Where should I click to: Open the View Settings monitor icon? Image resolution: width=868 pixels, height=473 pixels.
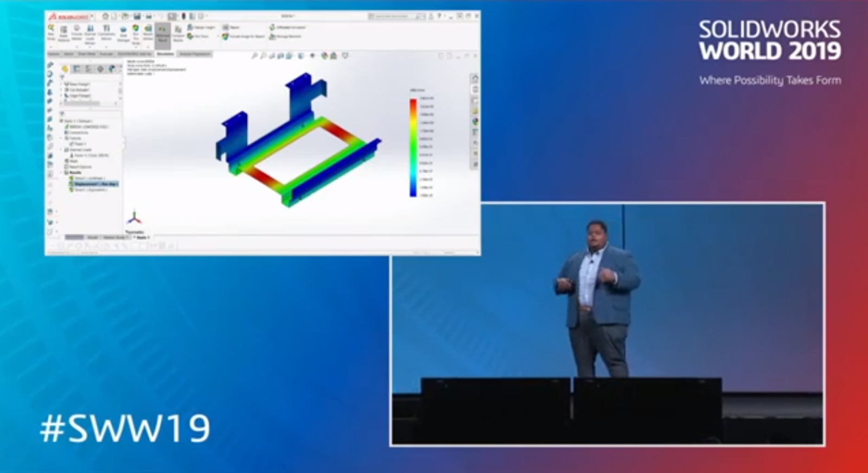345,55
